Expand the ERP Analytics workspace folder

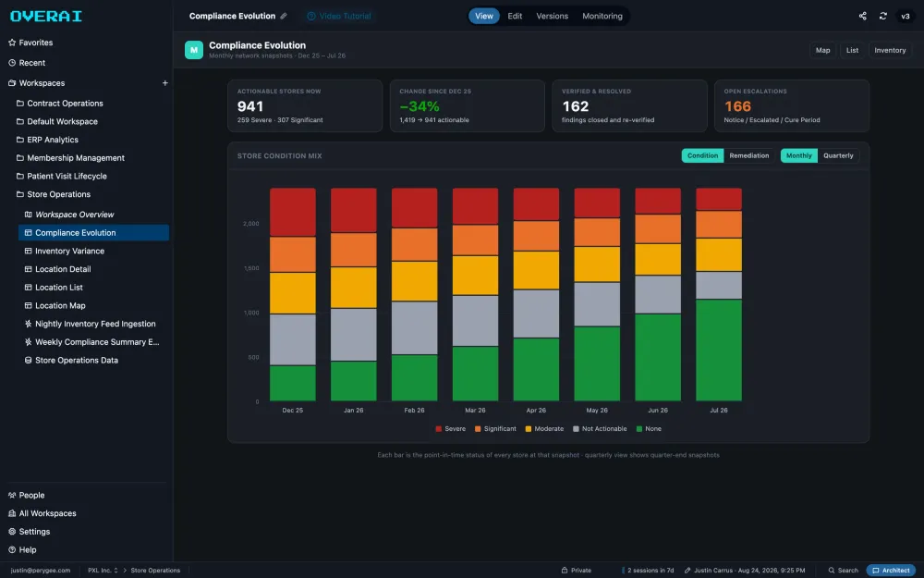(47, 140)
